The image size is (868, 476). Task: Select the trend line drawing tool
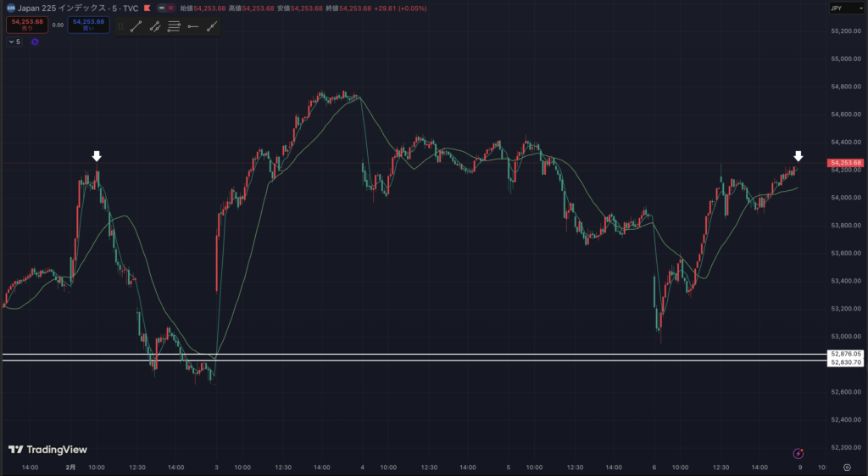point(136,27)
